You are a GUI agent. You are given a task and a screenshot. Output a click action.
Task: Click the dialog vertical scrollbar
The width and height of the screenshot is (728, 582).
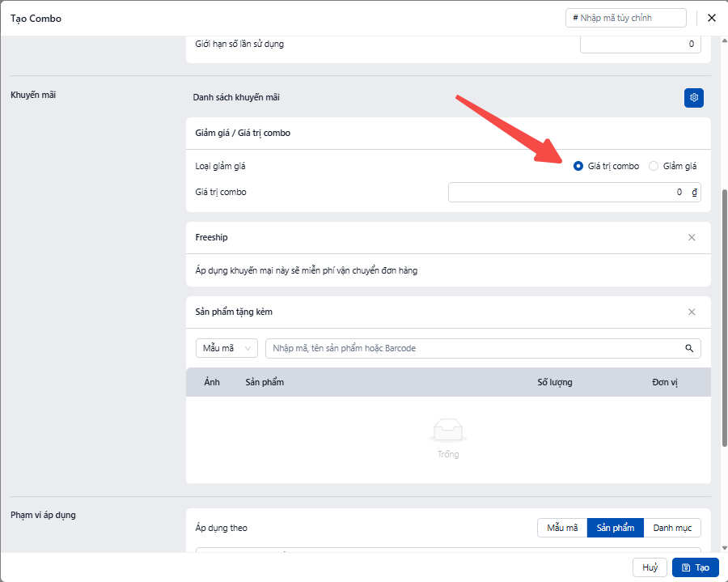[724, 316]
